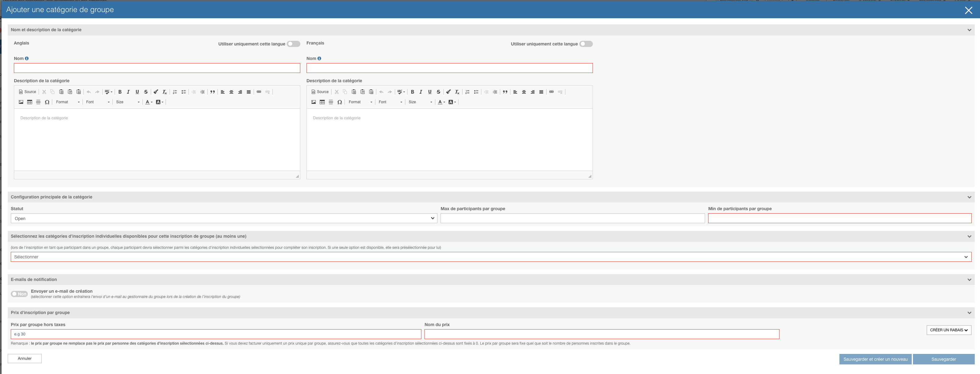Insert a table in the Anglais editor
This screenshot has height=374, width=980.
(30, 102)
